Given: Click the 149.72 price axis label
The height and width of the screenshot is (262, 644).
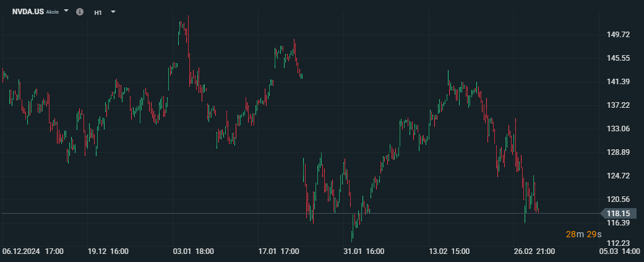Looking at the screenshot, I should pos(618,35).
